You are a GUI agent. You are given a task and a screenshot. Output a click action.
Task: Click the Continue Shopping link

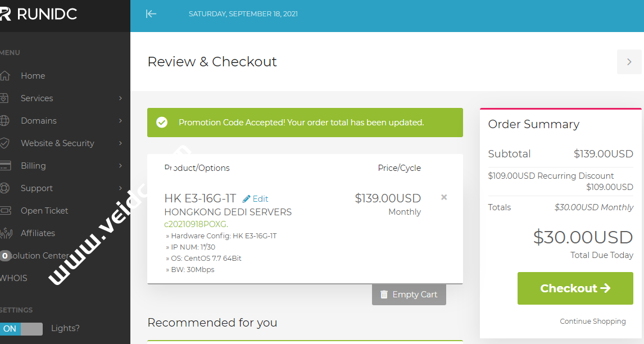tap(592, 322)
